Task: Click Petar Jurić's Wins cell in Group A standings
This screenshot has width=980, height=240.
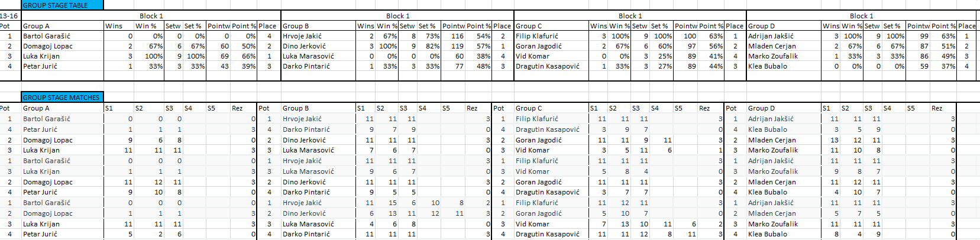Action: point(119,66)
